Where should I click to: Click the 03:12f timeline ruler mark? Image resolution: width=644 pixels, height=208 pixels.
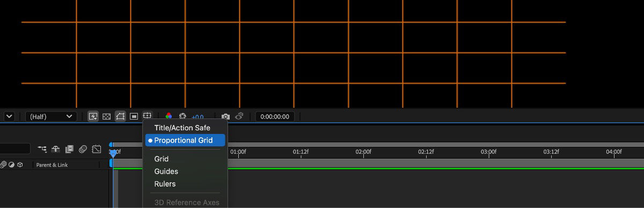(x=551, y=152)
